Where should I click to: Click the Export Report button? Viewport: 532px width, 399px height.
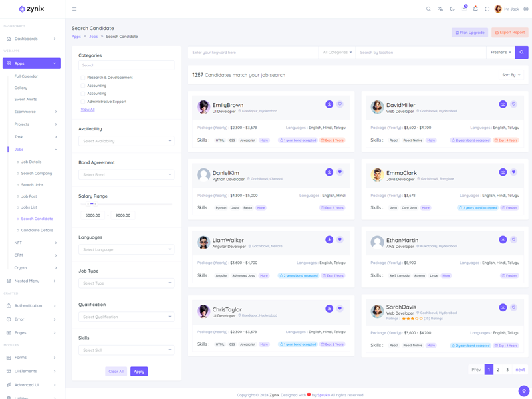click(x=510, y=32)
